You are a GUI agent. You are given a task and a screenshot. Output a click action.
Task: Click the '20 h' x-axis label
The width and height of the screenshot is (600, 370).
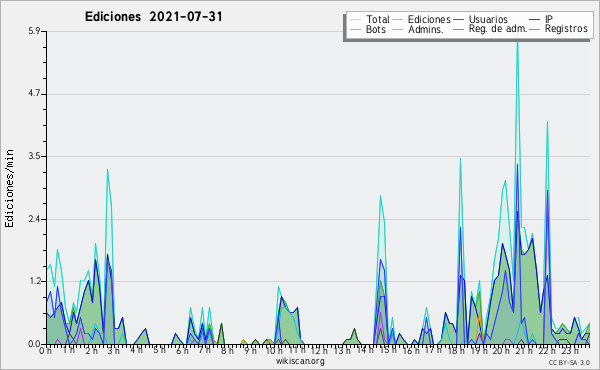tap(500, 351)
